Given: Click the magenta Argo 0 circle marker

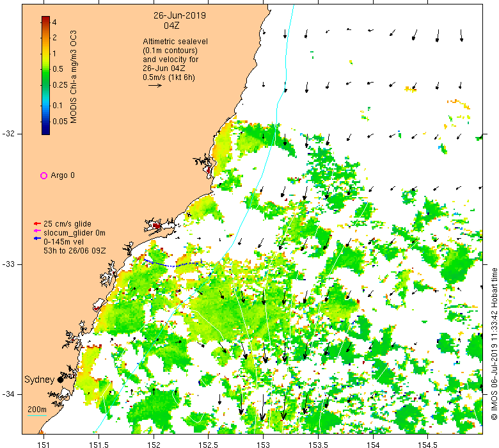Looking at the screenshot, I should point(44,175).
